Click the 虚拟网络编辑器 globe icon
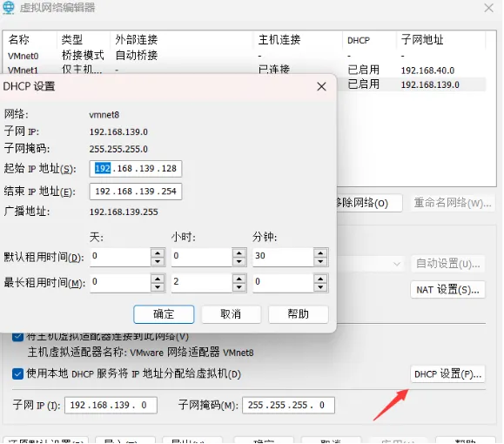504x444 pixels. pyautogui.click(x=9, y=7)
